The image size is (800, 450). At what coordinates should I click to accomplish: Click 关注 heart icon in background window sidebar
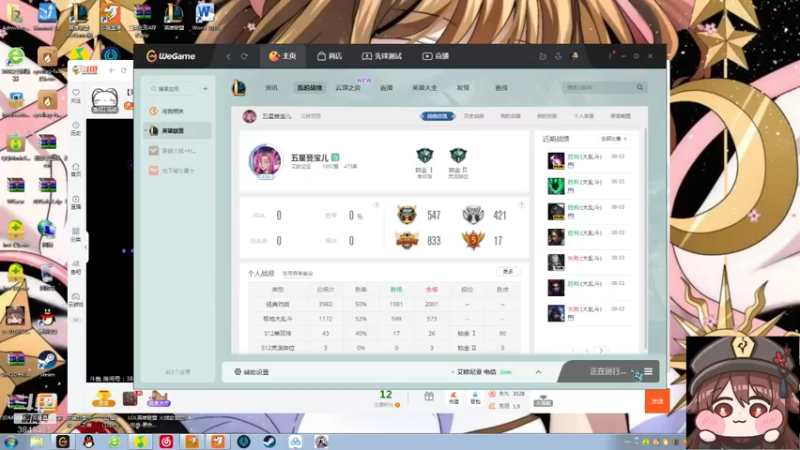[76, 95]
